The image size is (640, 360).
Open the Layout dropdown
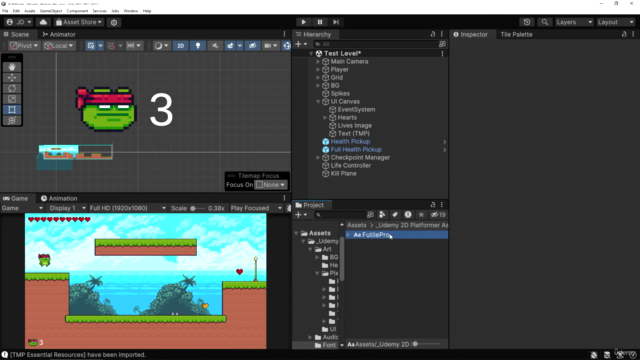pos(616,22)
